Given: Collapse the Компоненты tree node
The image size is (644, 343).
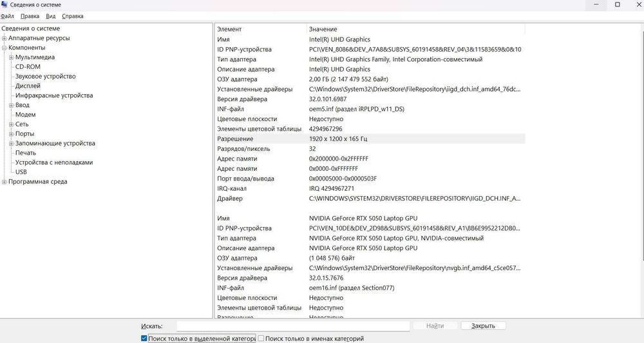Looking at the screenshot, I should [x=4, y=48].
